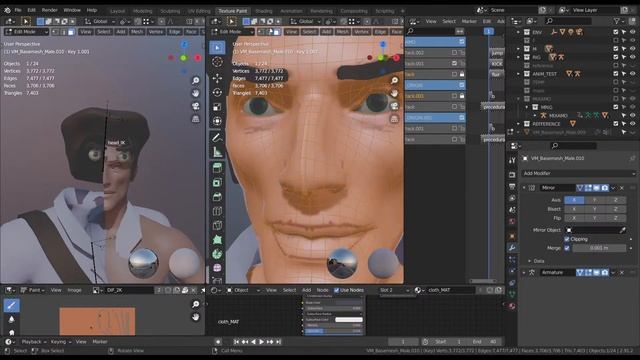Open Output properties printer tab
Image resolution: width=640 pixels, height=360 pixels.
click(x=512, y=186)
